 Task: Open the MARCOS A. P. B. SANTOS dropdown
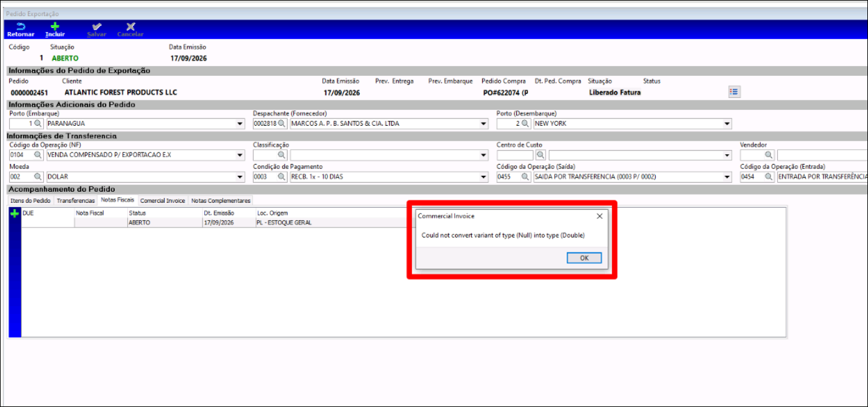click(x=484, y=123)
